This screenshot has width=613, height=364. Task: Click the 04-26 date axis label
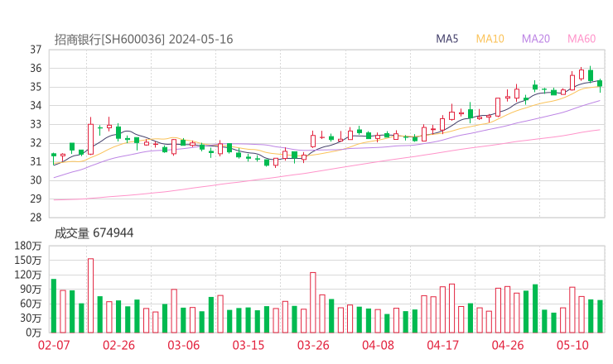coord(508,345)
